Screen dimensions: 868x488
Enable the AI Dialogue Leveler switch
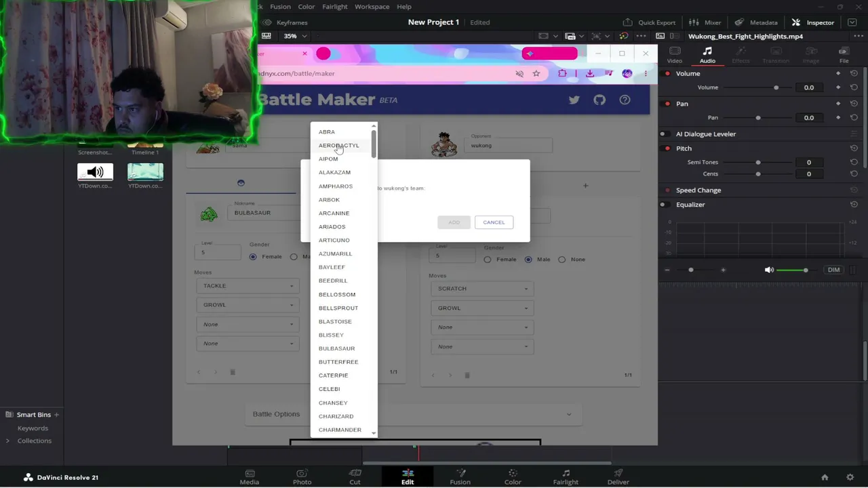(x=665, y=134)
